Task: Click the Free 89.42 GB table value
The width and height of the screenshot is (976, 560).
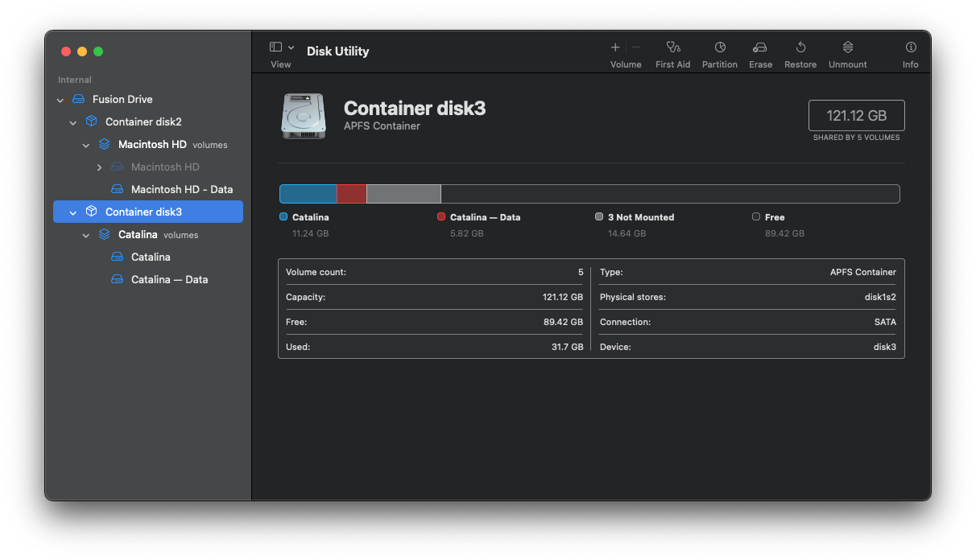Action: tap(563, 322)
